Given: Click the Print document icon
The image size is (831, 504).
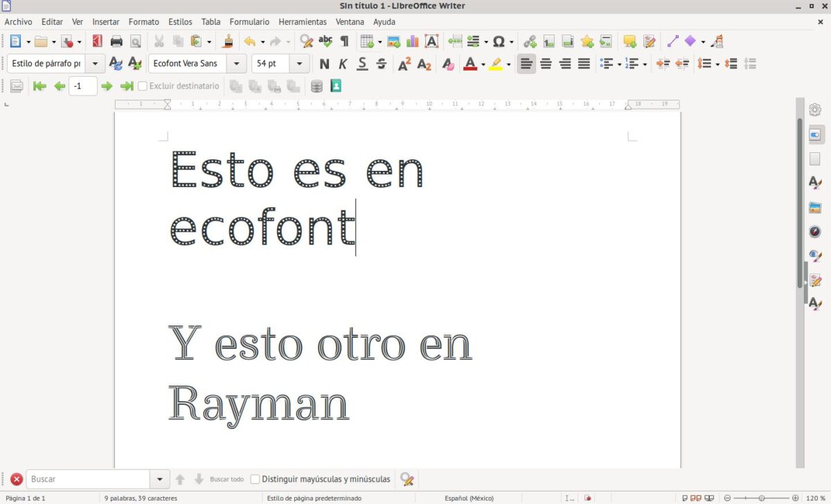Looking at the screenshot, I should pyautogui.click(x=116, y=42).
